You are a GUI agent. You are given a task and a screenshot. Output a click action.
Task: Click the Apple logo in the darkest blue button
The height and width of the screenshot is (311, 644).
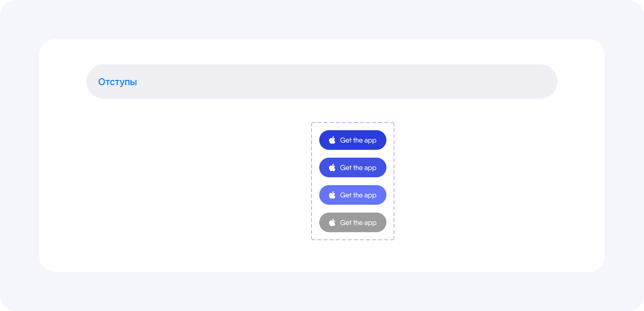[x=332, y=140]
